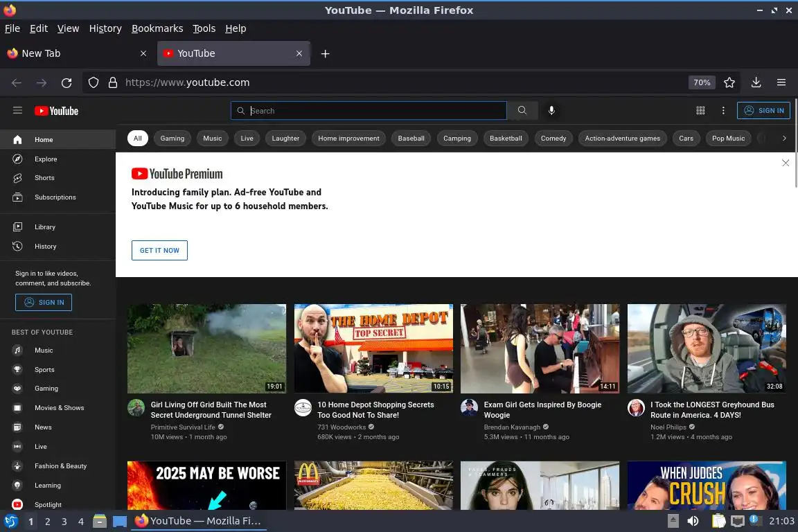798x532 pixels.
Task: Start voice search with microphone icon
Action: (x=551, y=110)
